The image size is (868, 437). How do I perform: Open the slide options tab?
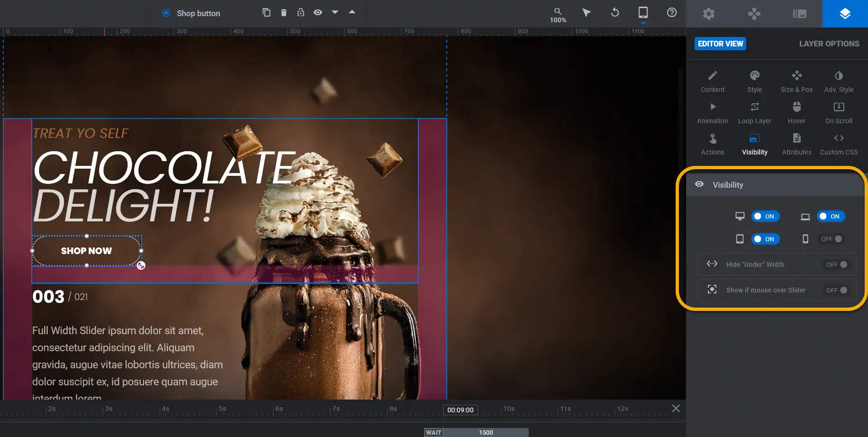800,14
